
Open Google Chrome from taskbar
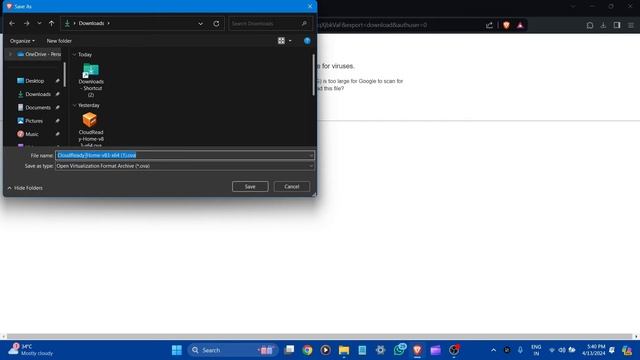coord(307,350)
